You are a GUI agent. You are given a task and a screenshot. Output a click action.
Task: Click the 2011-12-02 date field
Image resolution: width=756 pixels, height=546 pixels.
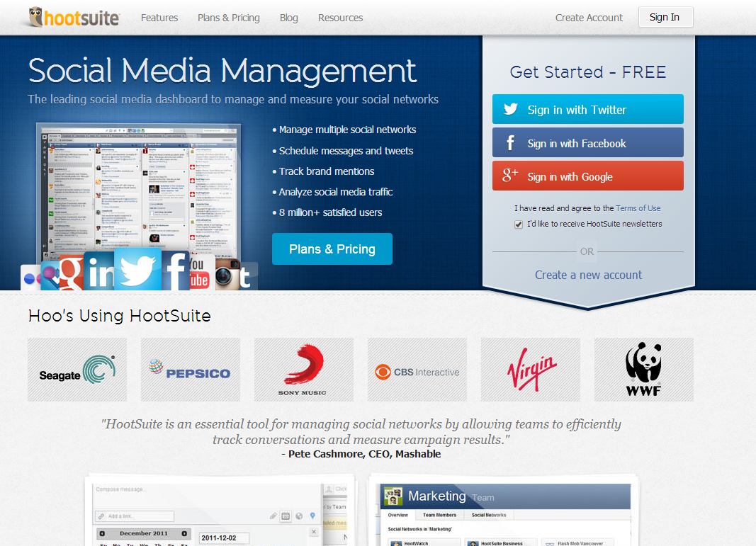[x=224, y=538]
